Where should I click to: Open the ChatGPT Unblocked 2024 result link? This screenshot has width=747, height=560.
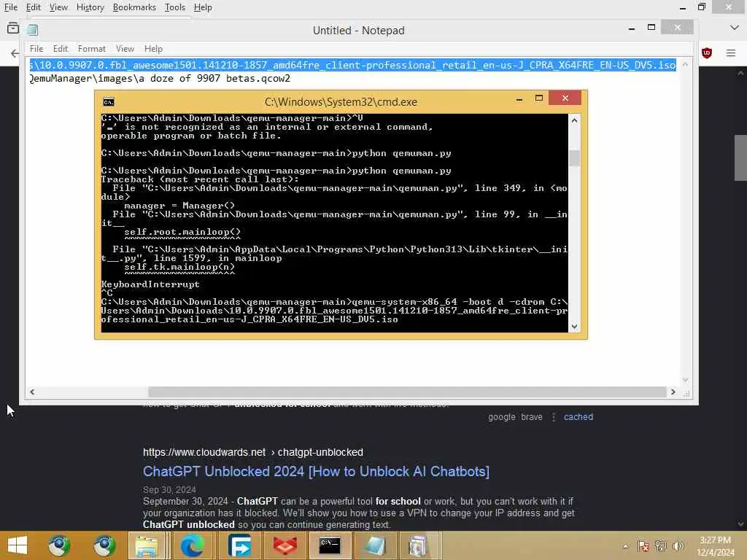[316, 472]
